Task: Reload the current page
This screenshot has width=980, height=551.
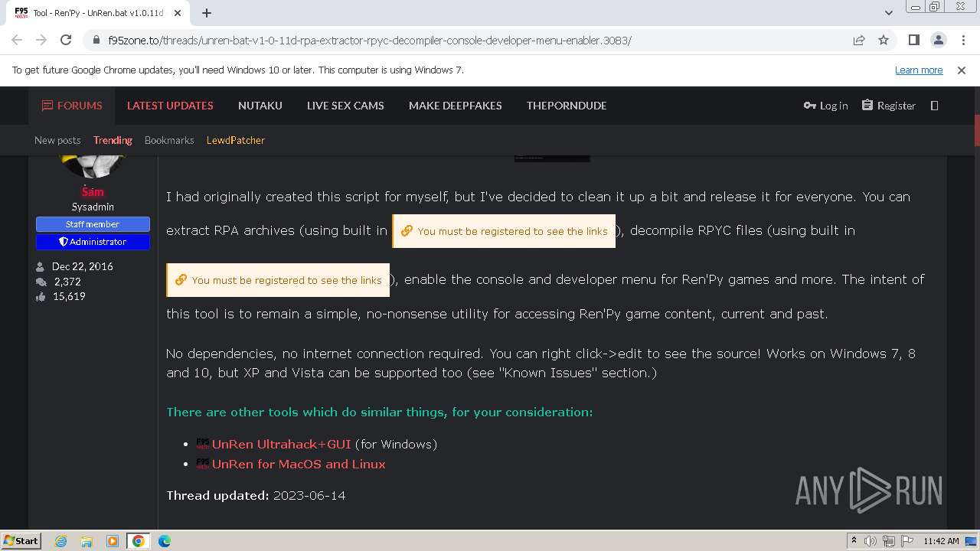Action: pyautogui.click(x=66, y=40)
